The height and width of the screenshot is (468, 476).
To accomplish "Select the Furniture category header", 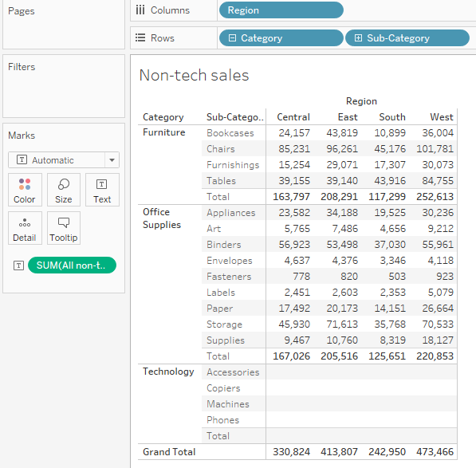I will pos(164,132).
